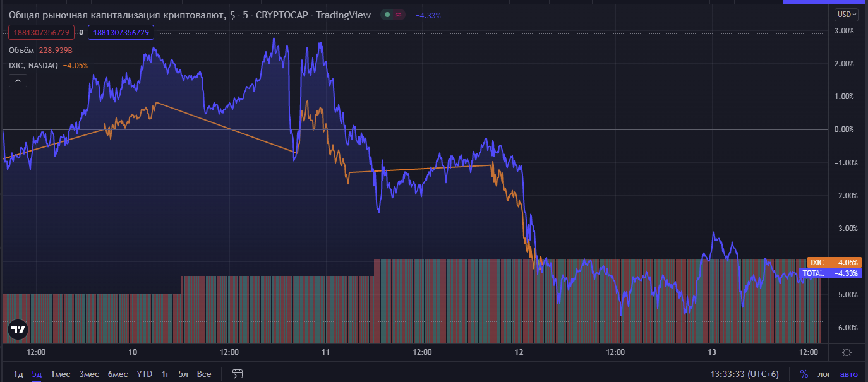Select the 3мес time range
868x382 pixels.
(x=89, y=374)
